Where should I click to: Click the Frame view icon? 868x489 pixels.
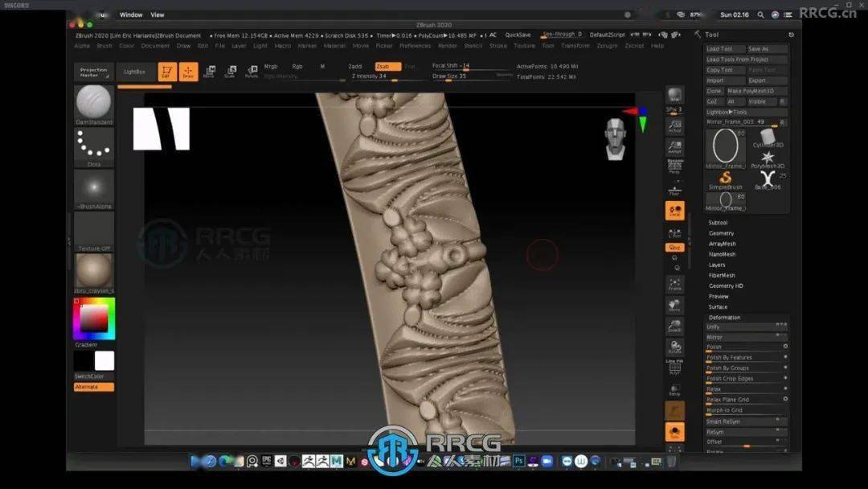[x=675, y=284]
